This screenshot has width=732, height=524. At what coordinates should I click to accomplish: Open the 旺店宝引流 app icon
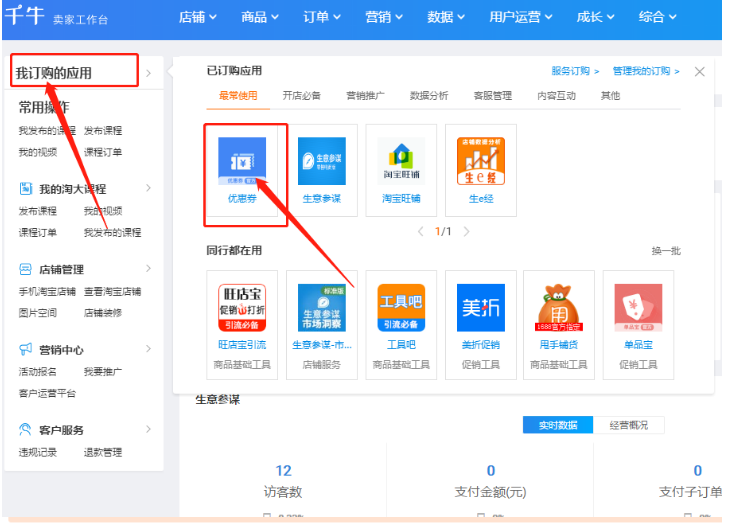(242, 308)
